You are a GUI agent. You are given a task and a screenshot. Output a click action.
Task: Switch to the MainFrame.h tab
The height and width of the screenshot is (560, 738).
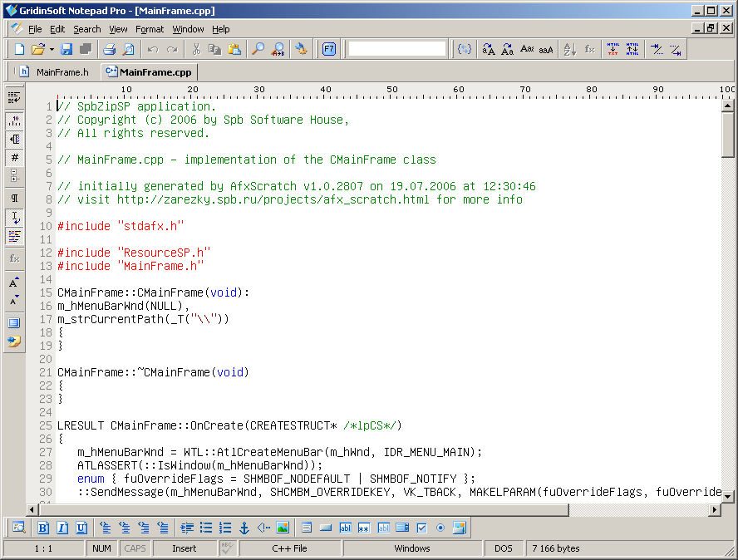(x=55, y=72)
